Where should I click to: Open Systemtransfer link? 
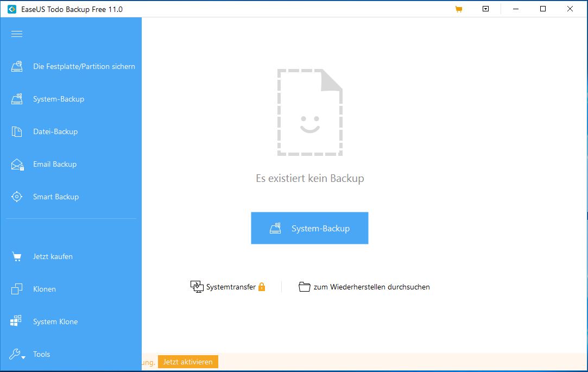[x=231, y=287]
